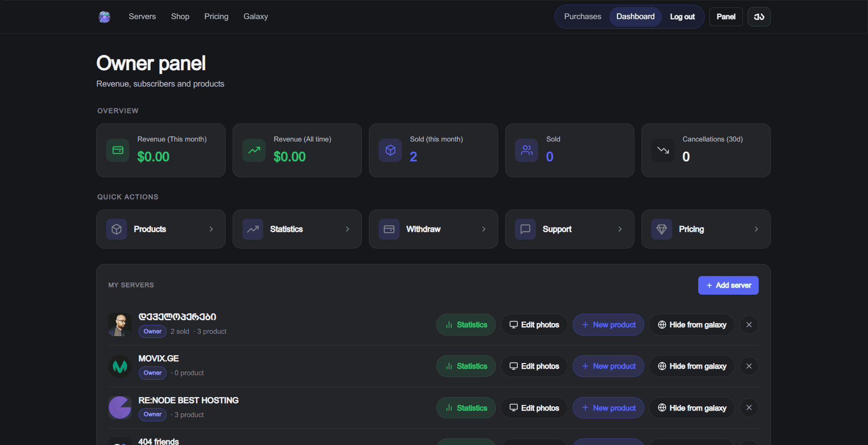Remove RE:NODE BEST HOSTING with X icon
The width and height of the screenshot is (868, 445).
click(x=749, y=408)
